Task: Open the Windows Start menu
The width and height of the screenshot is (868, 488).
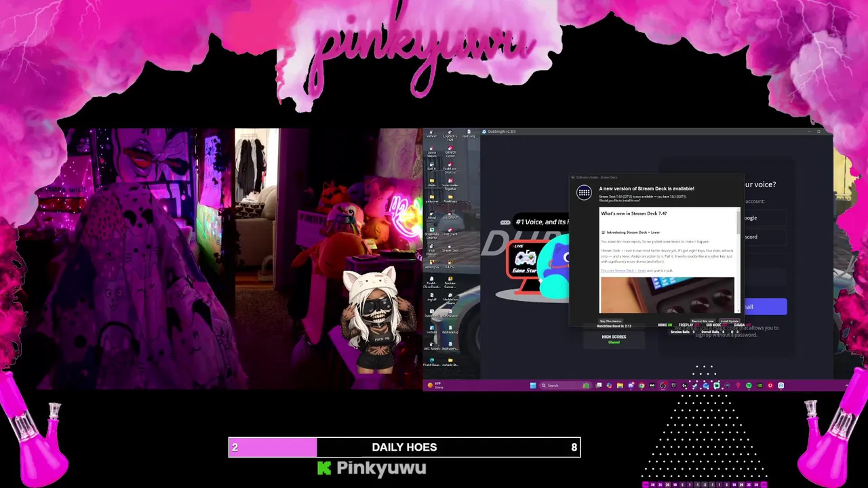Action: [533, 386]
